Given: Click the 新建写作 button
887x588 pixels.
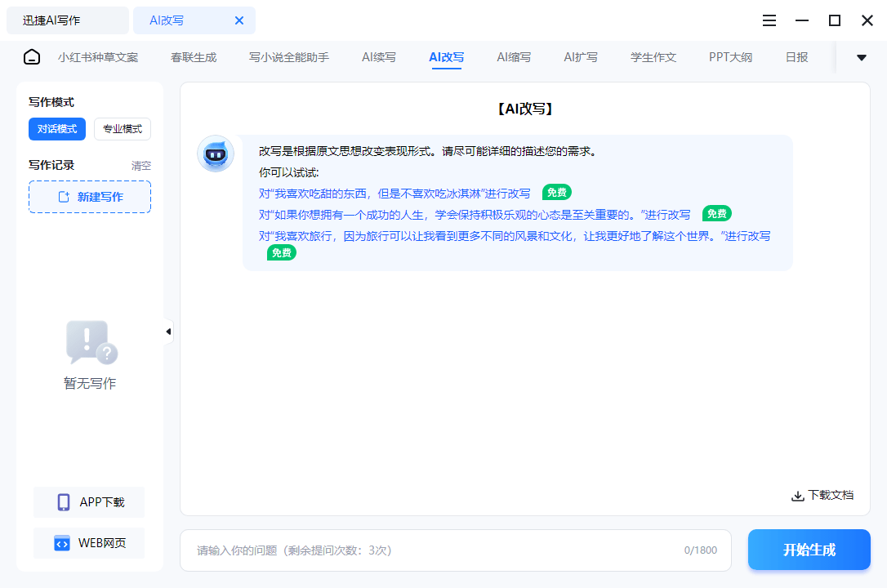Looking at the screenshot, I should point(90,197).
